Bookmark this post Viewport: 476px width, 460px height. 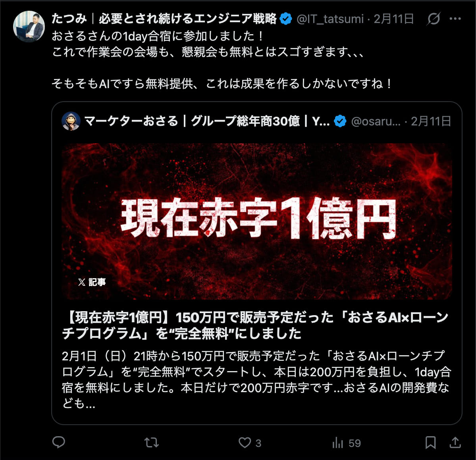[x=430, y=443]
